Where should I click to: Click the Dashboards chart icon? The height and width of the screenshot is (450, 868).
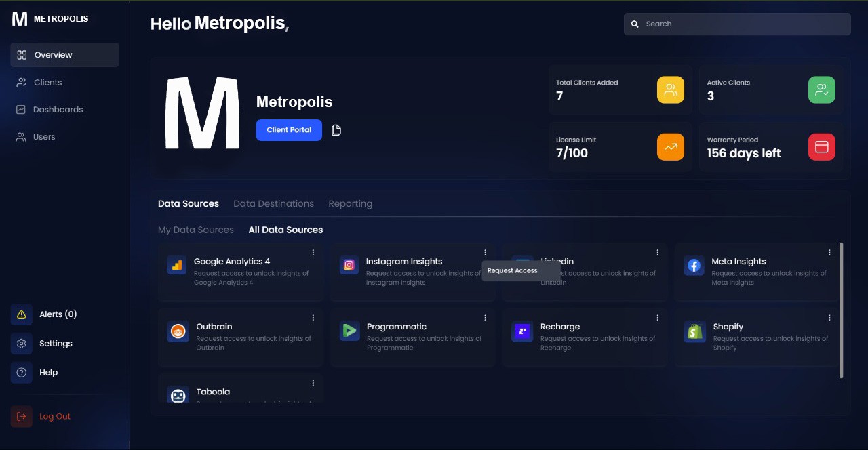pos(20,109)
